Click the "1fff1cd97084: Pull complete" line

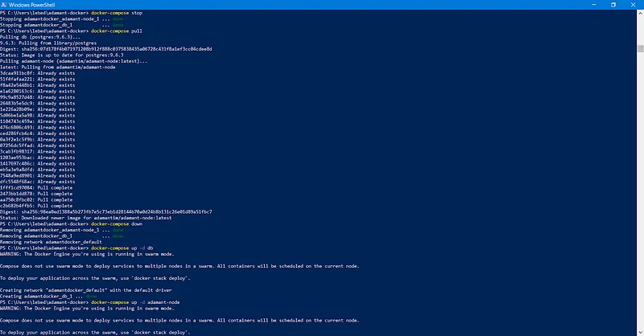(x=36, y=187)
